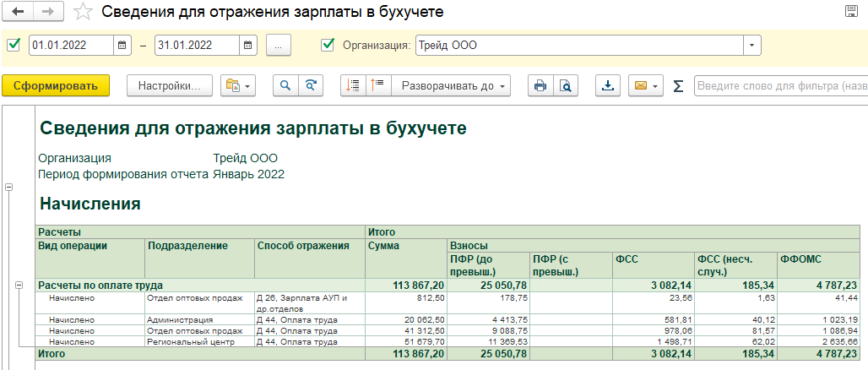Image resolution: width=868 pixels, height=370 pixels.
Task: Select Д 26, Зарплата АУП cell
Action: click(309, 303)
